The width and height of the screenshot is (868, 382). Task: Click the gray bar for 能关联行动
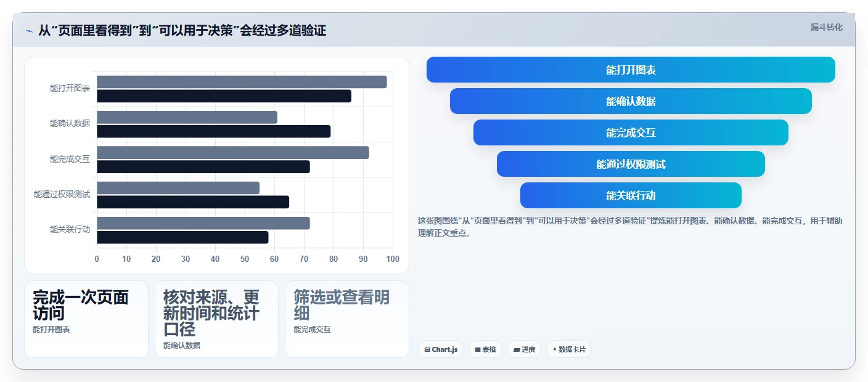[x=203, y=223]
